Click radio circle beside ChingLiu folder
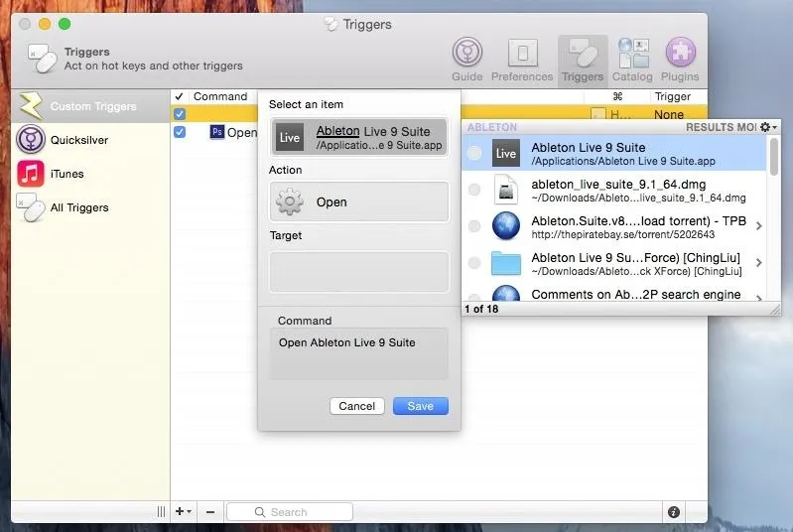Viewport: 793px width, 532px height. pos(474,263)
